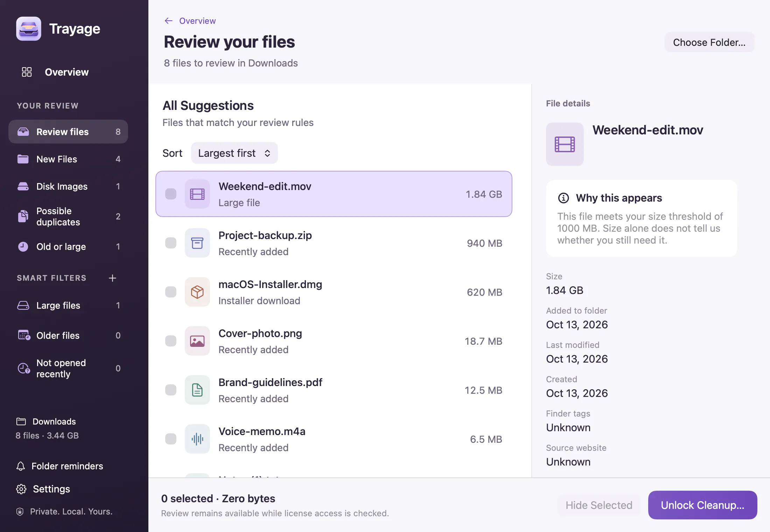770x532 pixels.
Task: Click Private. Local. Yours. shield icon
Action: click(x=20, y=512)
